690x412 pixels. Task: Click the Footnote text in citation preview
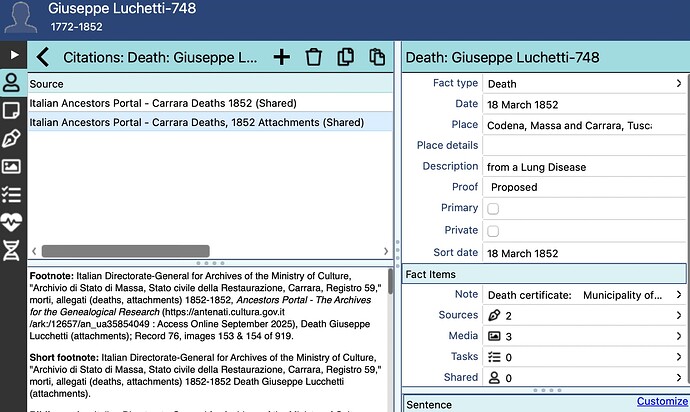click(x=205, y=306)
